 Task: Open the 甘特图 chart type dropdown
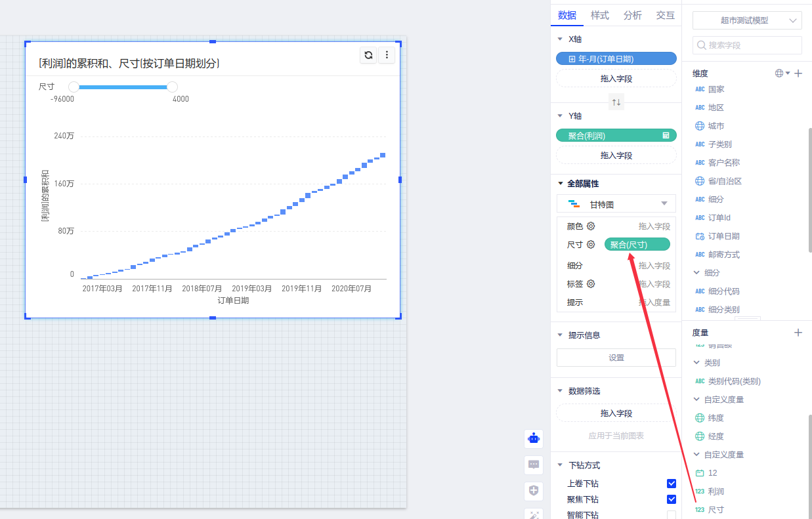tap(616, 204)
